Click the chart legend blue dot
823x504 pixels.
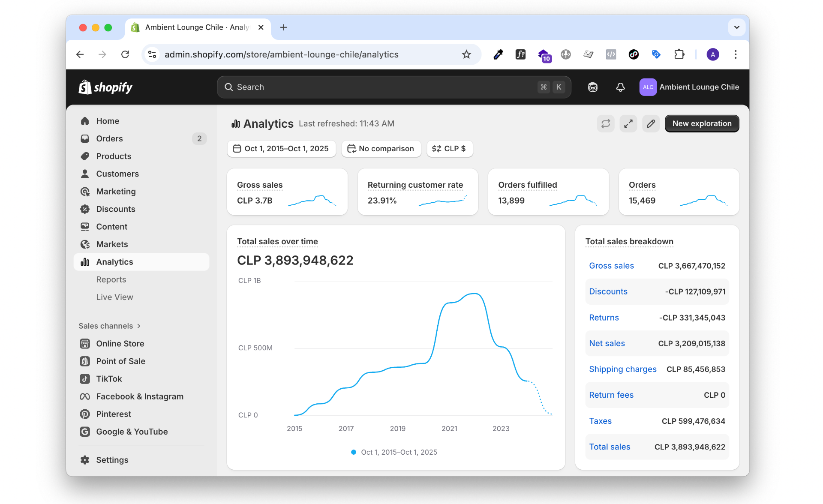point(354,452)
